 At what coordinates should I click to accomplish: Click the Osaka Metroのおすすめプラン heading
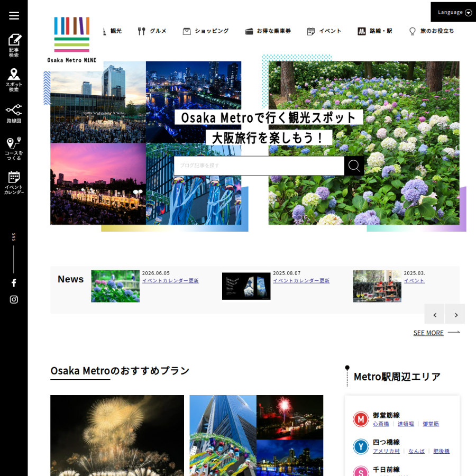point(120,371)
